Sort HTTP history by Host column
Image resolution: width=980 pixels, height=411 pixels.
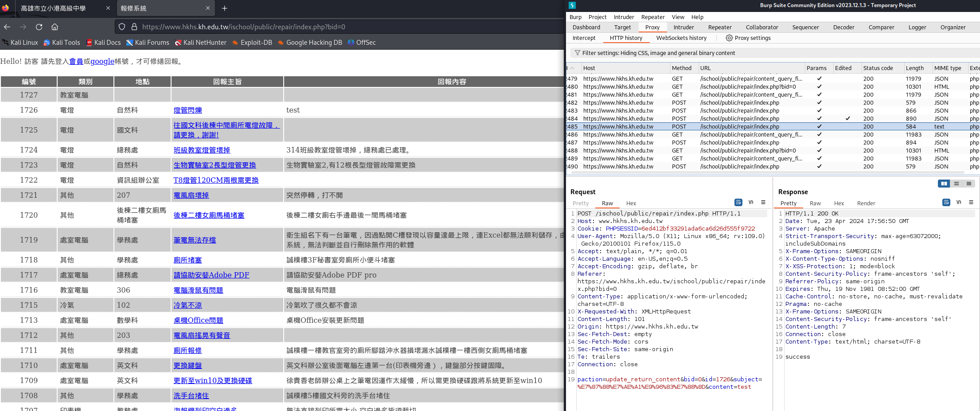pos(625,68)
